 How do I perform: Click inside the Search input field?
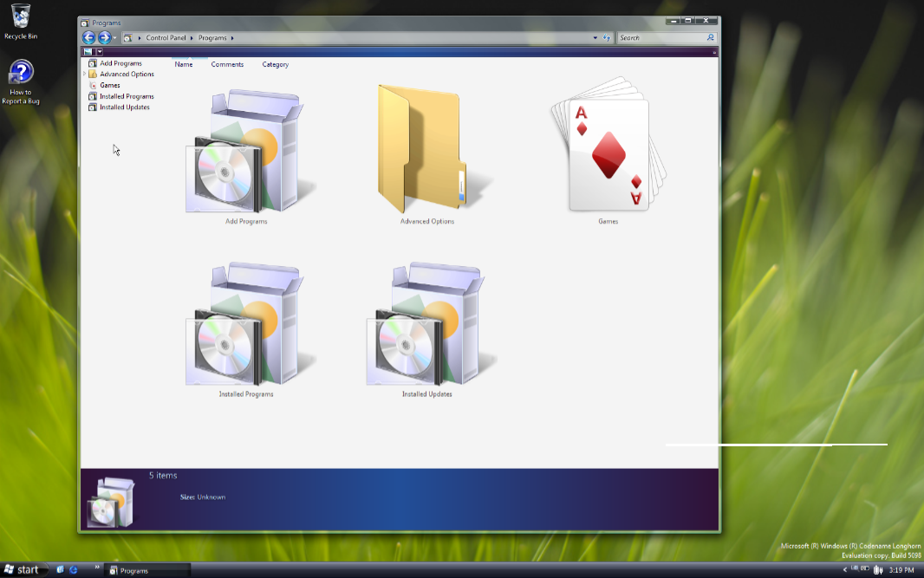[660, 38]
